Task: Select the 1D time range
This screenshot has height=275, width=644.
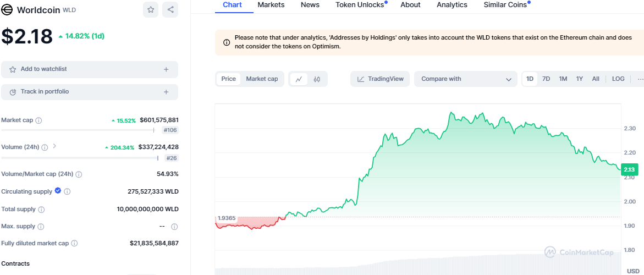Action: click(x=530, y=79)
